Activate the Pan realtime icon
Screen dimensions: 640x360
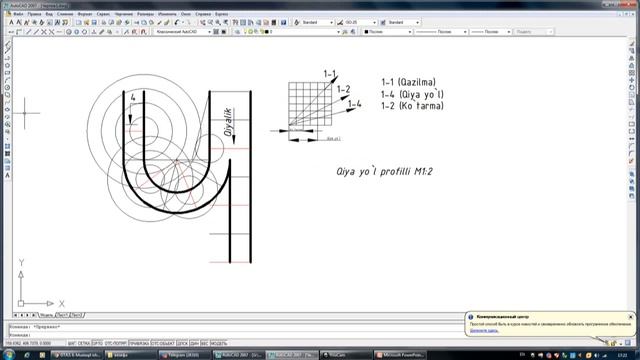(202, 22)
